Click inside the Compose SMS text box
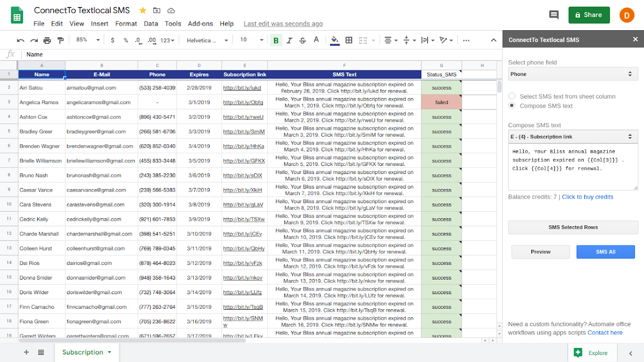The width and height of the screenshot is (644, 362). click(573, 168)
